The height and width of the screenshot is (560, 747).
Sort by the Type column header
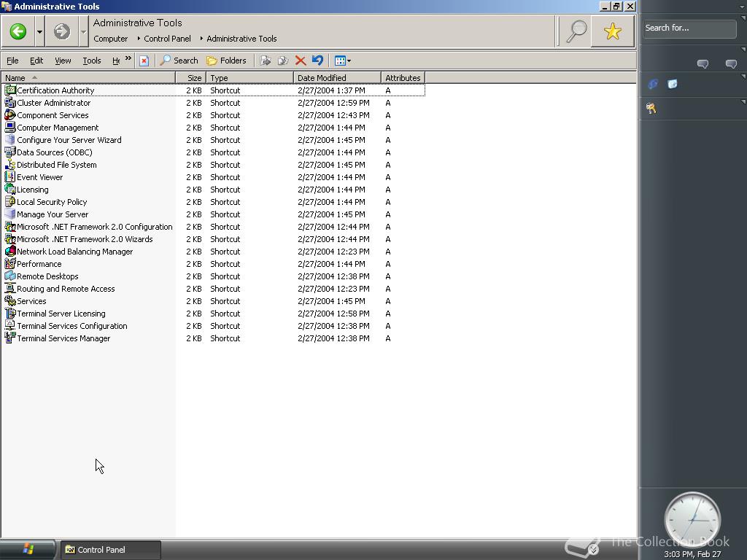coord(249,77)
